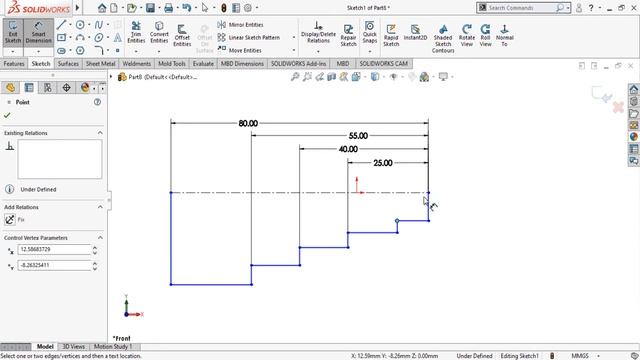
Task: Collapse the Add Relations section
Action: tap(100, 207)
